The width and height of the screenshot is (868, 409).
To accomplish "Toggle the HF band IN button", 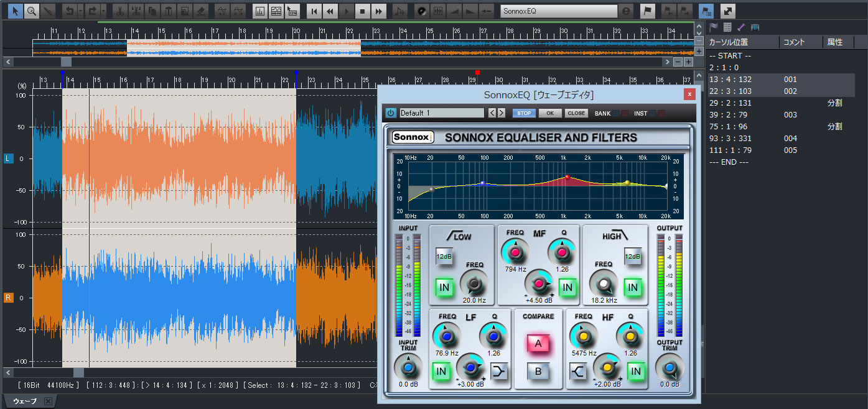I will tap(635, 372).
